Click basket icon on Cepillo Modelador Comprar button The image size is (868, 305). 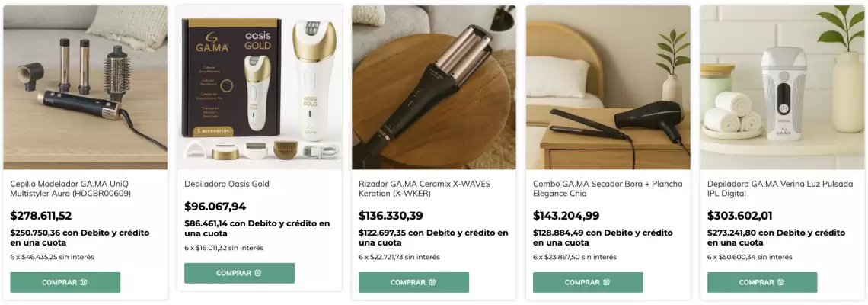click(x=84, y=282)
